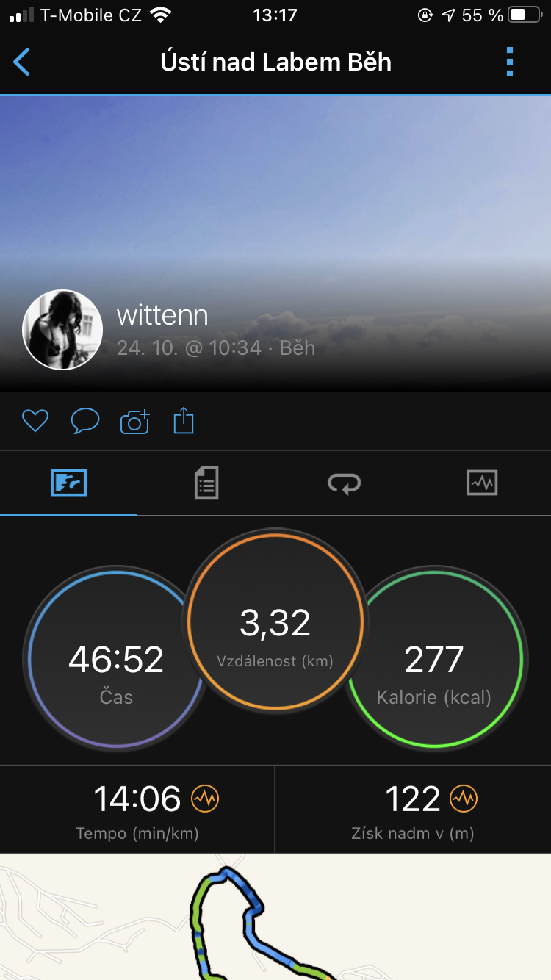Viewport: 551px width, 980px height.
Task: Open the wittenn username link
Action: (162, 315)
